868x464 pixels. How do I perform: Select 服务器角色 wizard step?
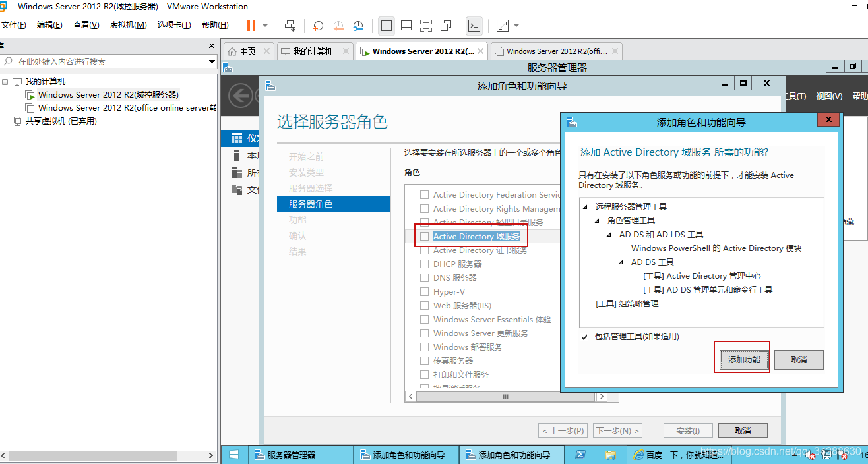click(x=333, y=204)
